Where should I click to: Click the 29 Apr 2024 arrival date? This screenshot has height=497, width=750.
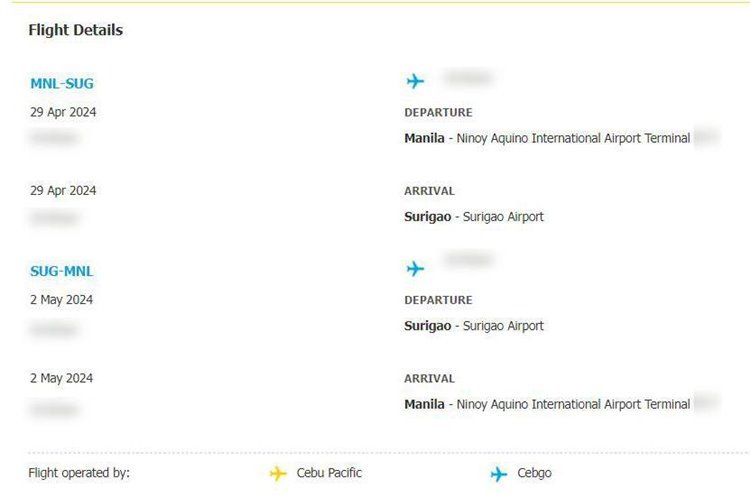point(63,190)
